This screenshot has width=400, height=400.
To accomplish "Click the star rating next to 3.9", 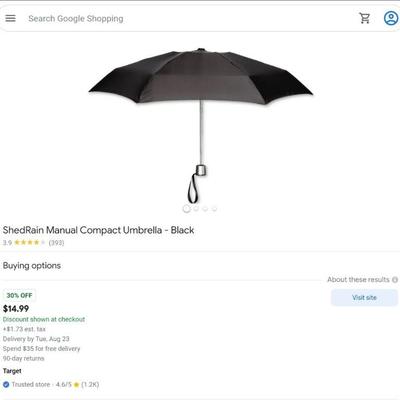I will 29,242.
